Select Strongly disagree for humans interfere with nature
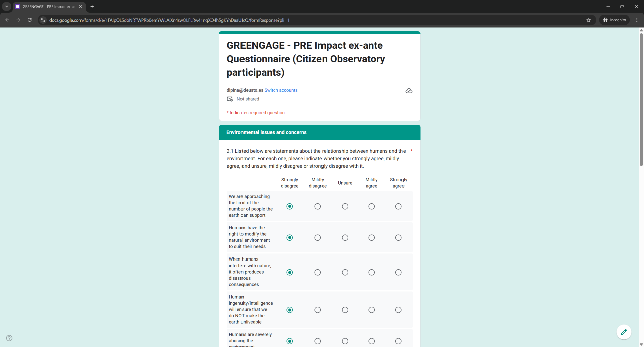This screenshot has width=644, height=347. (x=290, y=272)
